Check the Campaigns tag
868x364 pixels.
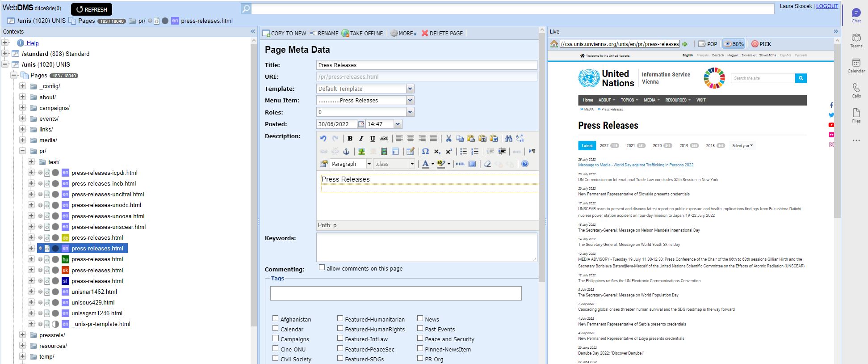[x=276, y=338]
